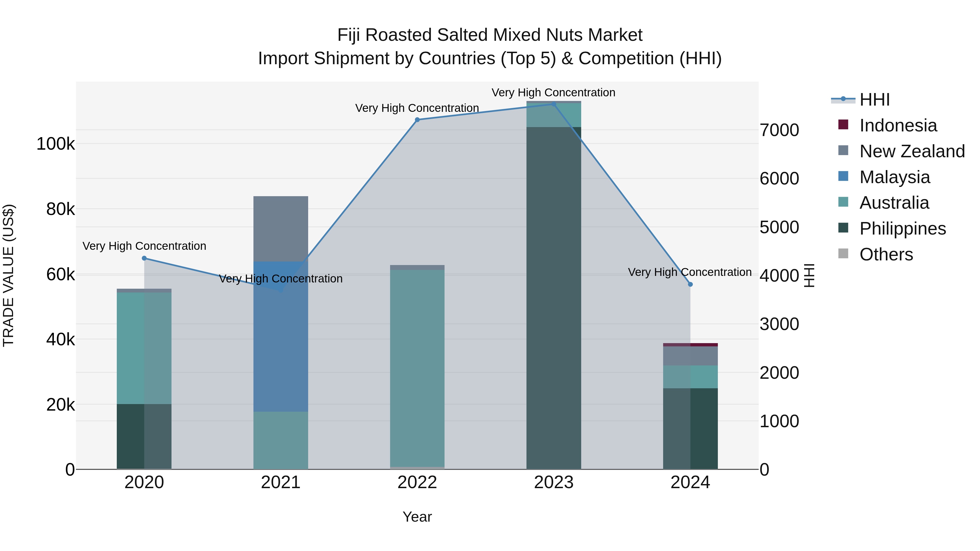980x551 pixels.
Task: Click the Australia bar segment in 2021
Action: (x=281, y=440)
